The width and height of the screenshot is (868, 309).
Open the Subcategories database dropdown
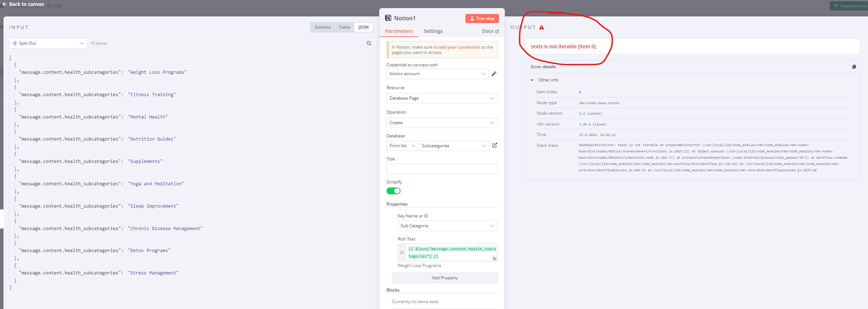pyautogui.click(x=454, y=146)
